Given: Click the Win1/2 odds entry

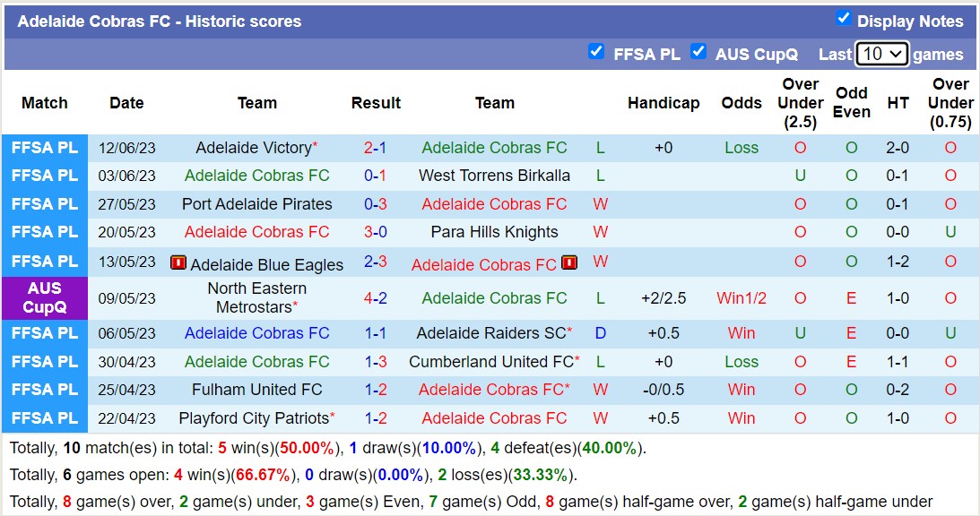Looking at the screenshot, I should [x=742, y=297].
